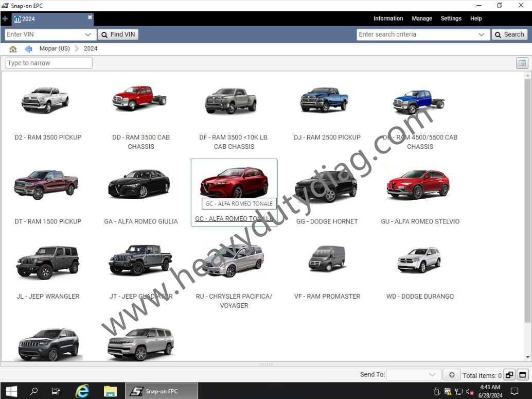Open the Windows Start menu
This screenshot has height=399, width=532.
11,391
